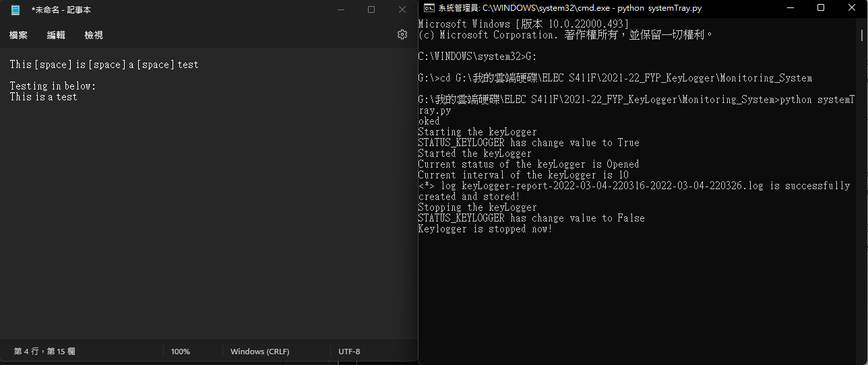Open the 檔案 menu
868x365 pixels.
click(x=19, y=35)
